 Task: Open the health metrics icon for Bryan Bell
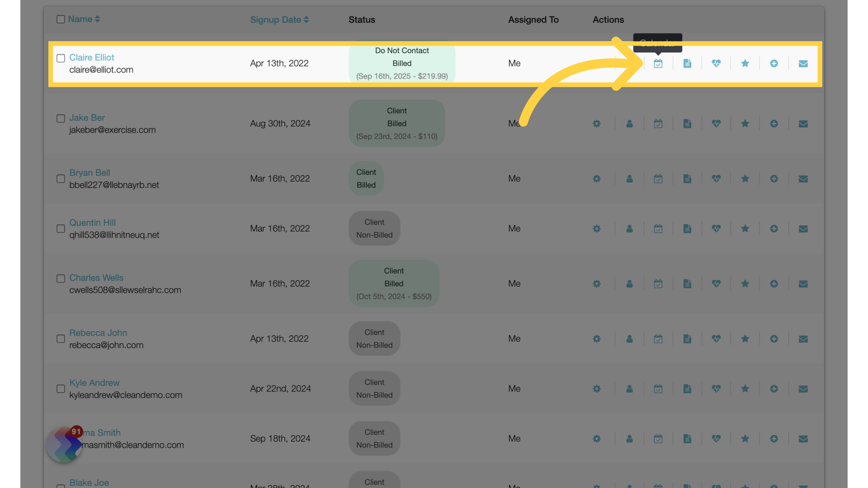click(716, 178)
